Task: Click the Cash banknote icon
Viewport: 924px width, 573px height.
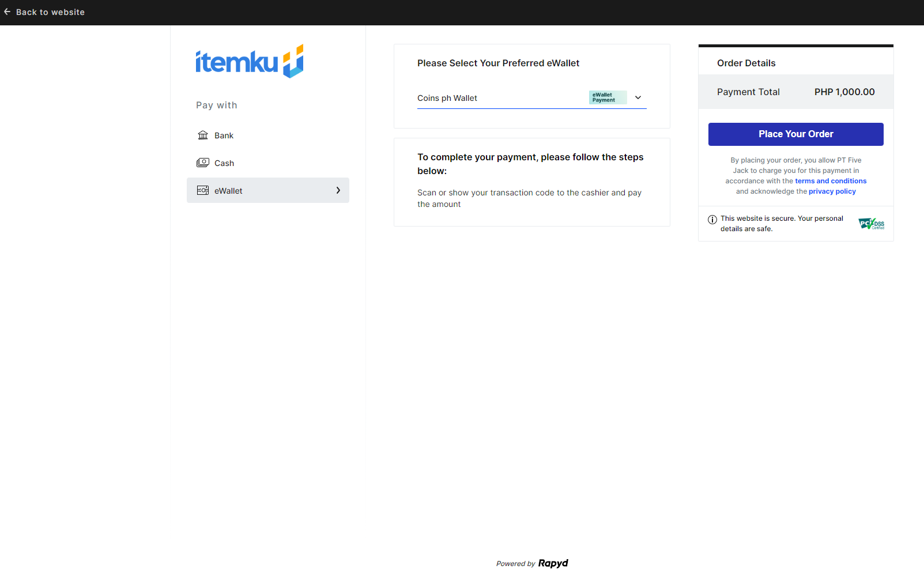Action: click(x=203, y=163)
